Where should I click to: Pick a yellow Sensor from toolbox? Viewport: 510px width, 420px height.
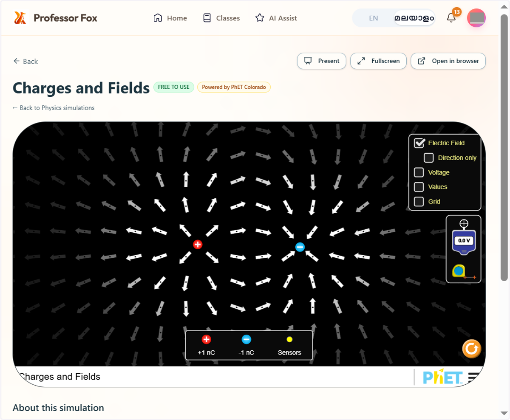(289, 339)
